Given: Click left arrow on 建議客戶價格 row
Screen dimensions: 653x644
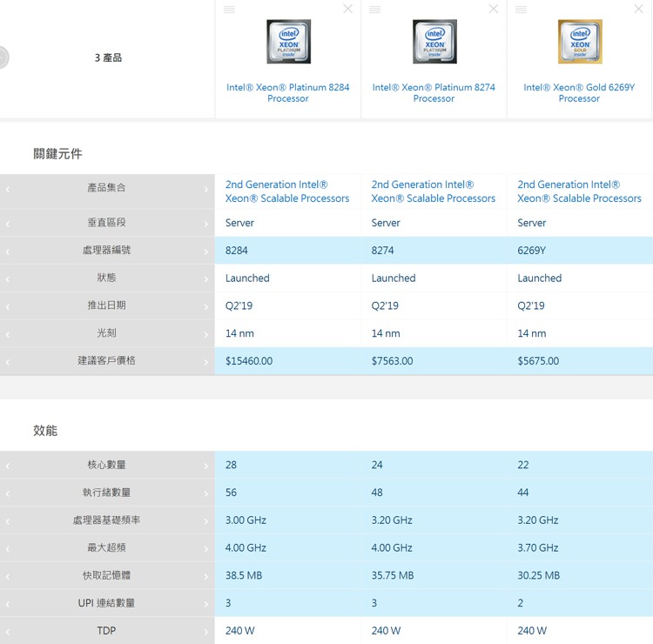Looking at the screenshot, I should (8, 362).
